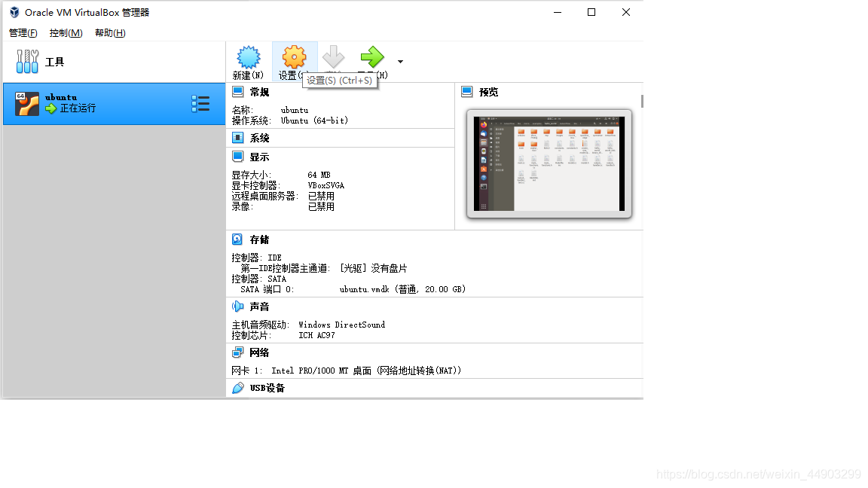Minimize the VirtualBox Manager window

[558, 12]
